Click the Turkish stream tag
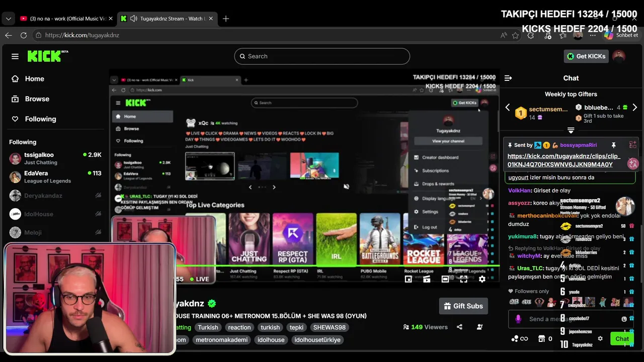The width and height of the screenshot is (644, 362). 208,327
